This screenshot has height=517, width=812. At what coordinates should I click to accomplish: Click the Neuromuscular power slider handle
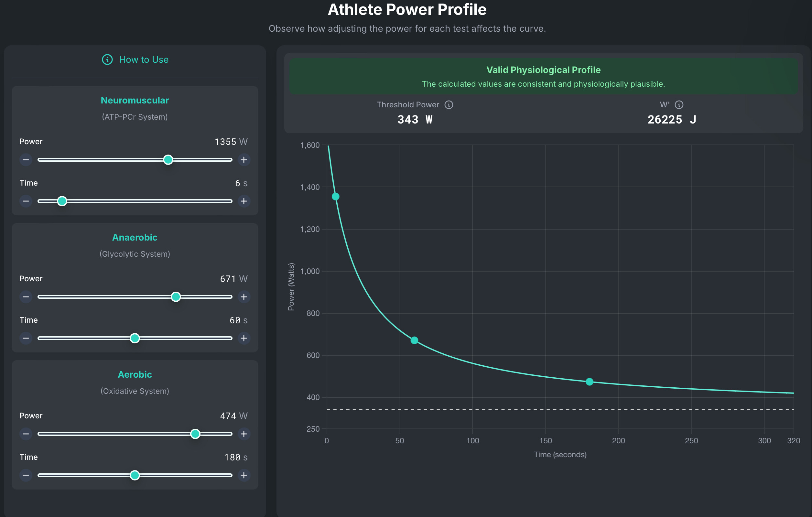[168, 160]
